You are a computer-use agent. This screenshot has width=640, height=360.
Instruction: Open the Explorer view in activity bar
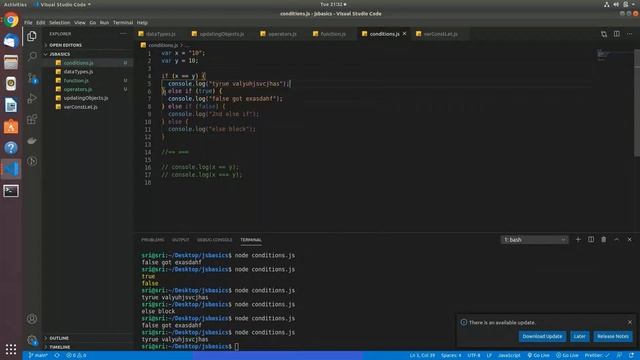(32, 36)
